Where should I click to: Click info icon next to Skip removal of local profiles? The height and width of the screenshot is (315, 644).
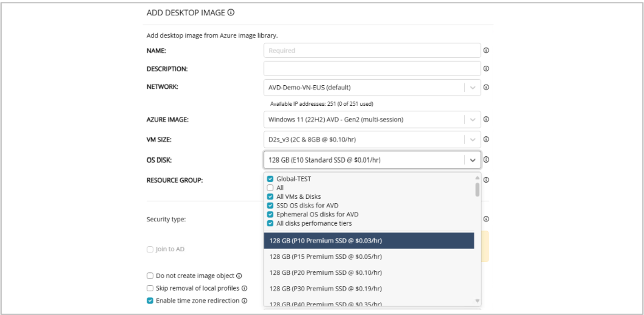point(244,288)
